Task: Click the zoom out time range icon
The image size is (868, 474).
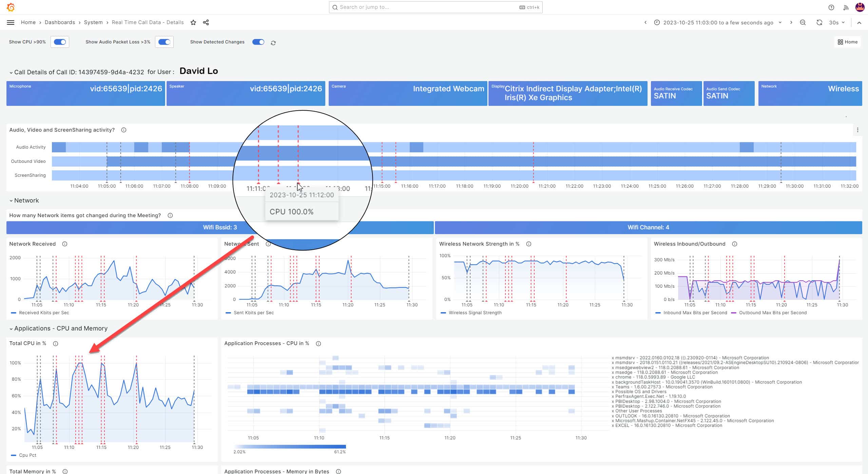Action: 803,22
